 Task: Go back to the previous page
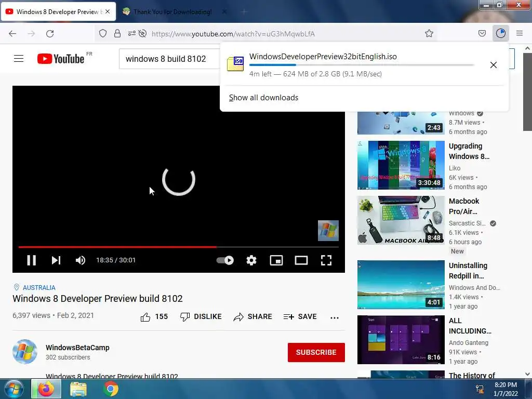pyautogui.click(x=12, y=34)
